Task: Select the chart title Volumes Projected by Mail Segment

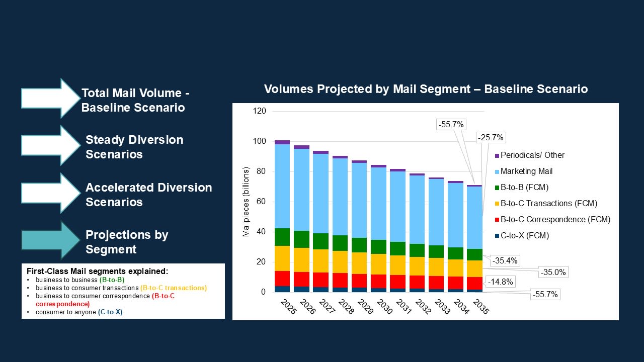Action: 426,89
